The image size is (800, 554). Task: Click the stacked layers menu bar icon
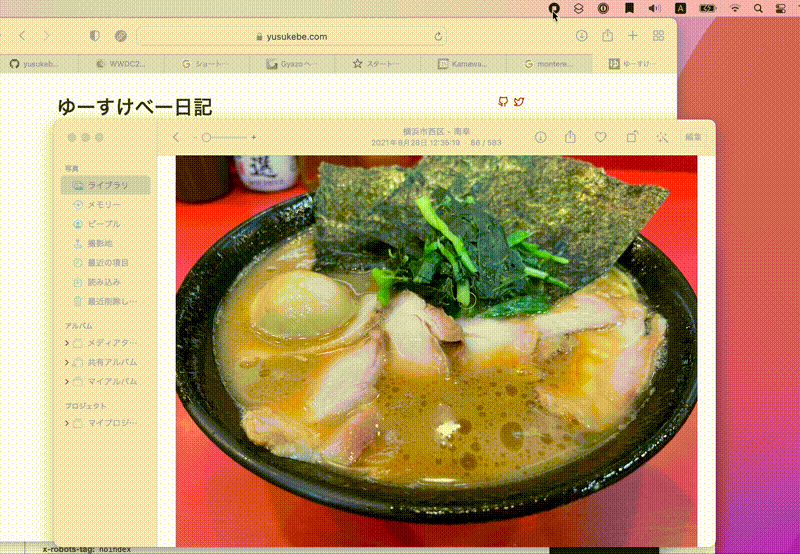click(x=578, y=8)
